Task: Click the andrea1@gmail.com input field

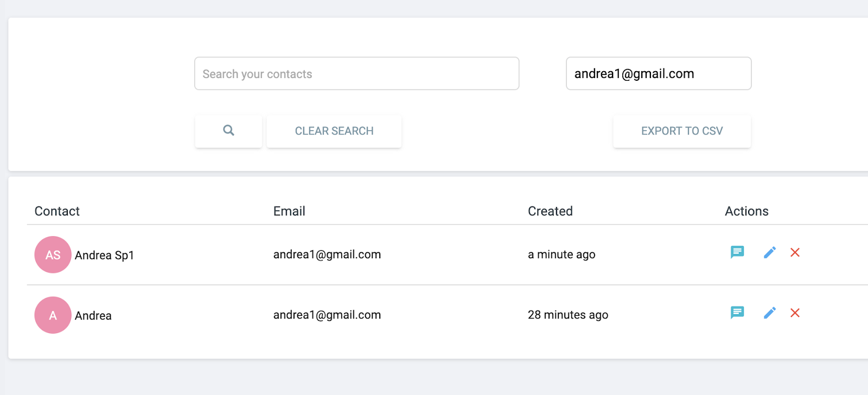Action: (659, 74)
